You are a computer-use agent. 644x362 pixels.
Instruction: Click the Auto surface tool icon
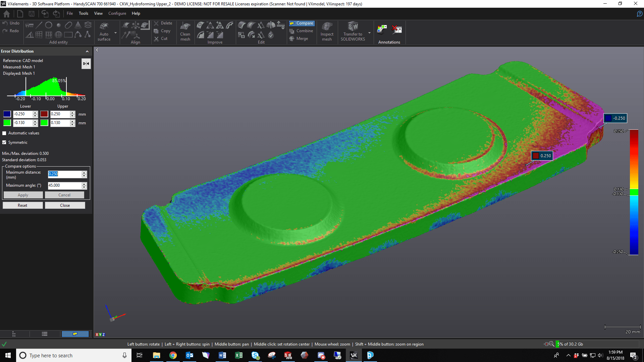[x=104, y=26]
